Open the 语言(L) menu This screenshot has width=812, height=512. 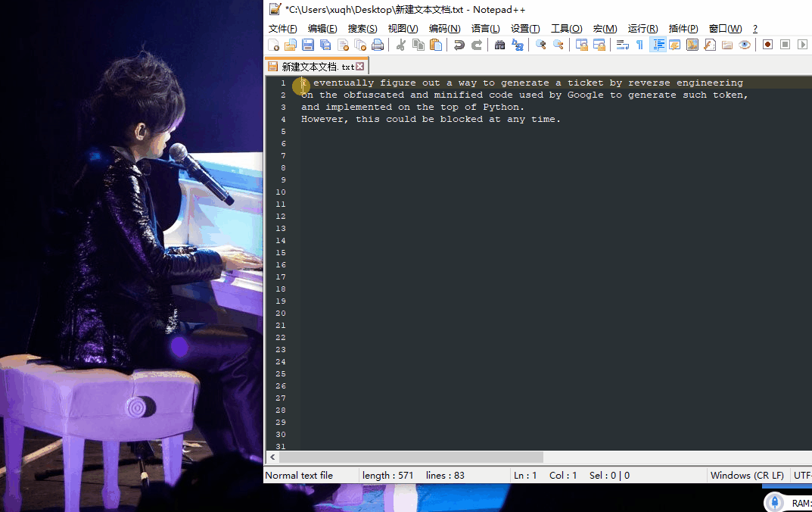[x=485, y=29]
